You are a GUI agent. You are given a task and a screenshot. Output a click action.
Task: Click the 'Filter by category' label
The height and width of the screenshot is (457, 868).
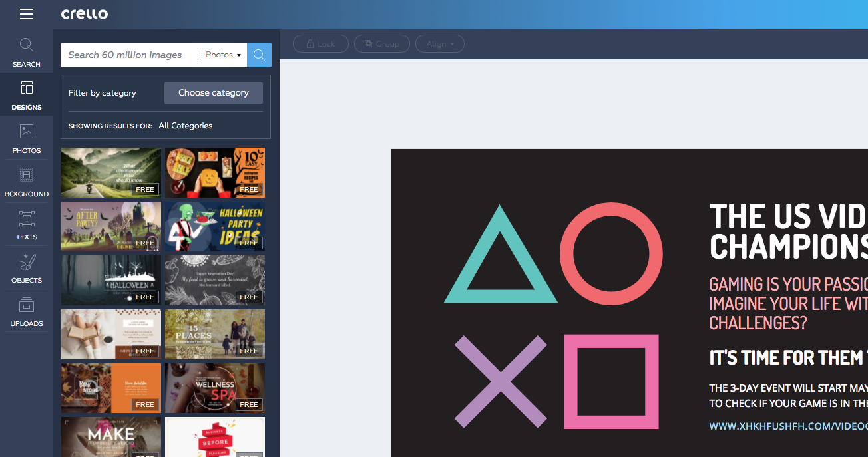click(x=103, y=93)
